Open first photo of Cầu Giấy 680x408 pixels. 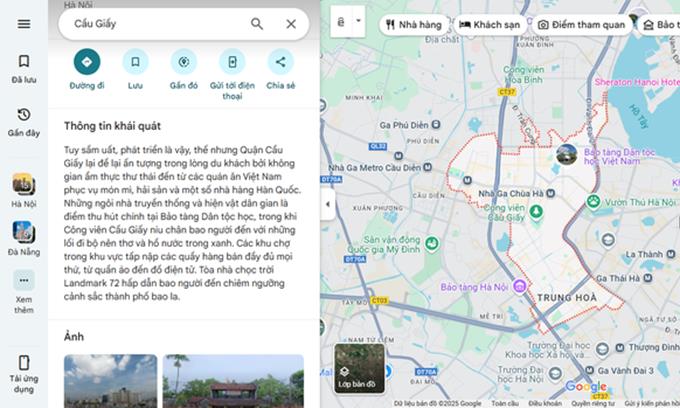tap(111, 381)
